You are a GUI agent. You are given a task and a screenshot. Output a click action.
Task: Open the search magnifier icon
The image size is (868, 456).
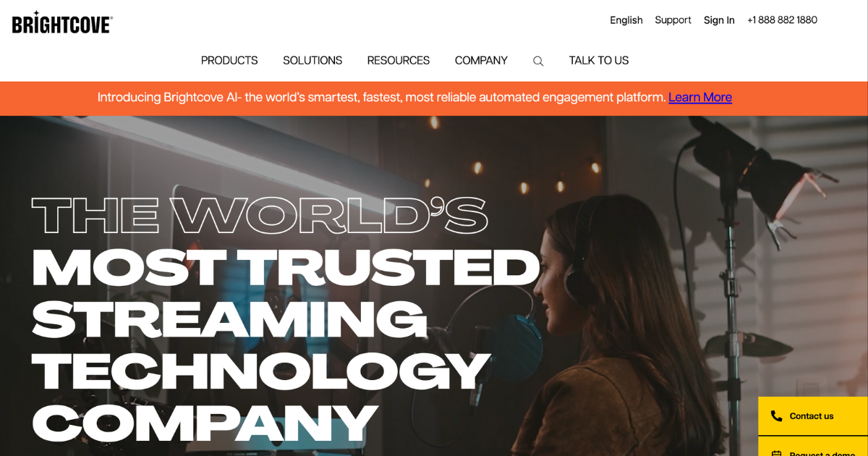538,62
